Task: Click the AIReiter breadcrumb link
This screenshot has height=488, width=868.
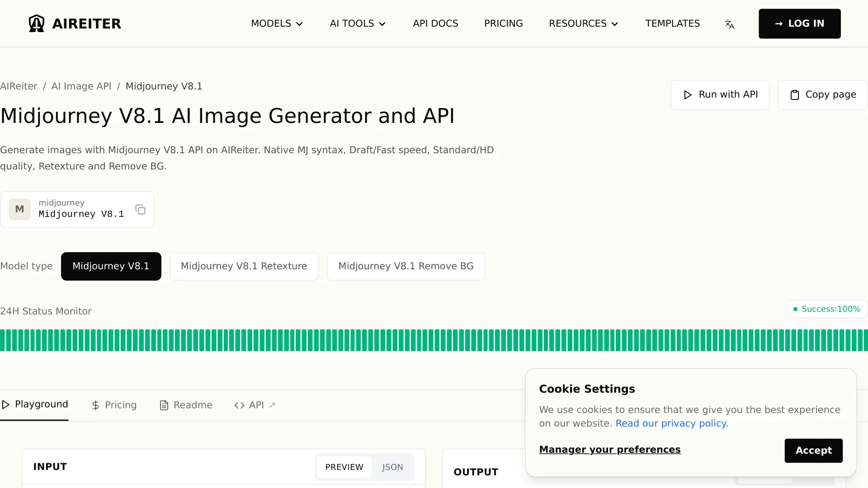Action: click(x=19, y=86)
